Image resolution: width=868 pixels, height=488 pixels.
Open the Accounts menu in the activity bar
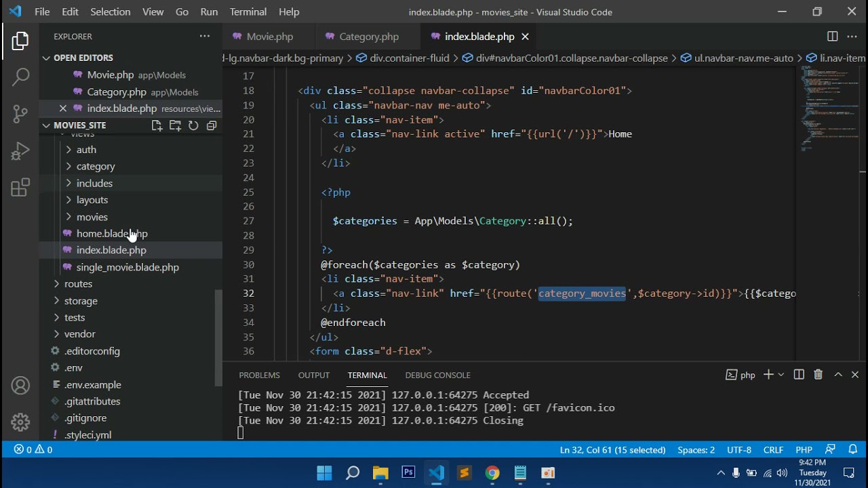20,386
